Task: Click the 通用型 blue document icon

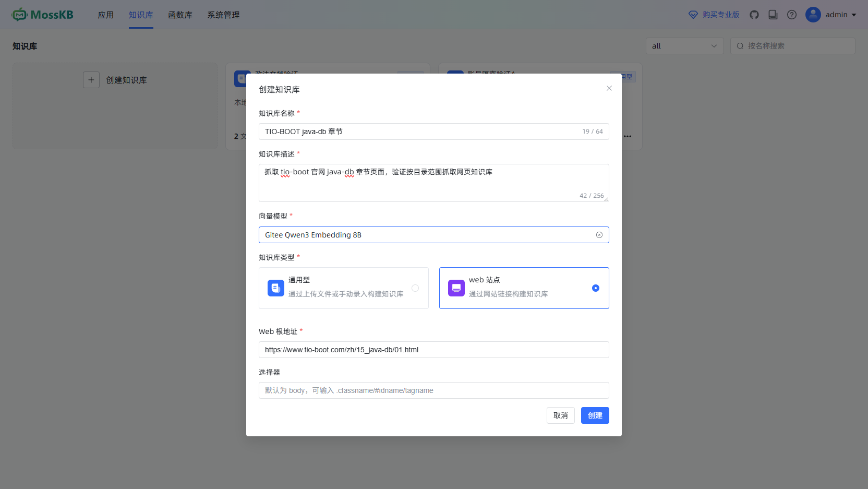Action: point(276,288)
